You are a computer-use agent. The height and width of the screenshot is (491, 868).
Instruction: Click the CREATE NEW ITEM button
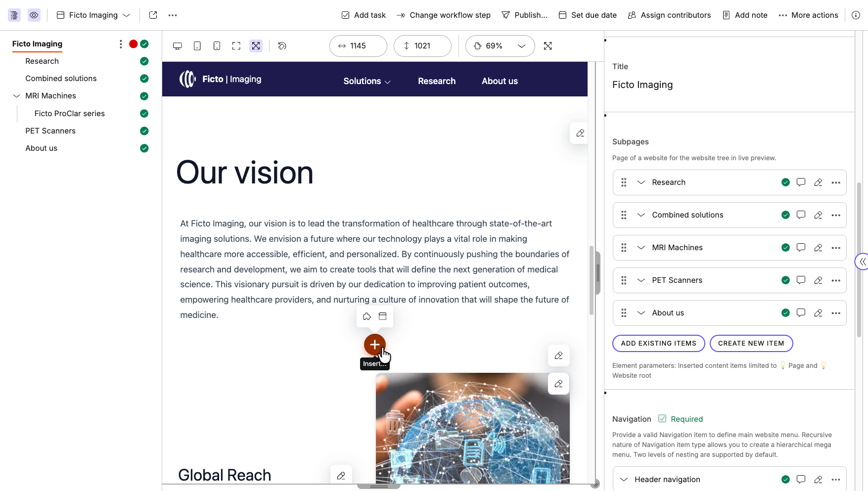click(751, 343)
